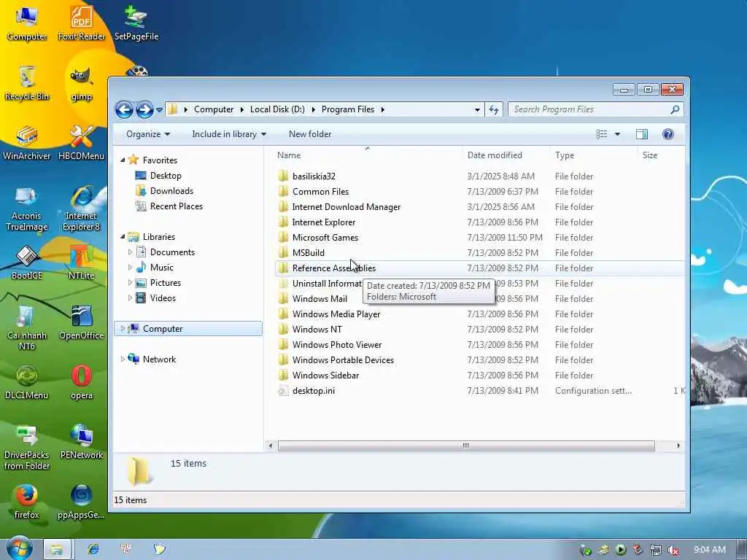Open Internet Explorer 8 desktop icon
The width and height of the screenshot is (747, 560).
(82, 209)
